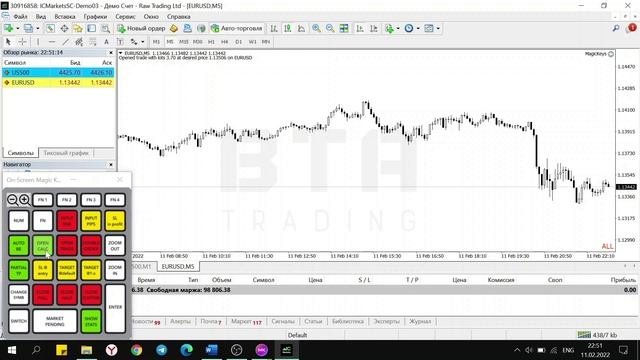This screenshot has width=640, height=360.
Task: Select the vertical line drawing tool
Action: pyautogui.click(x=38, y=42)
